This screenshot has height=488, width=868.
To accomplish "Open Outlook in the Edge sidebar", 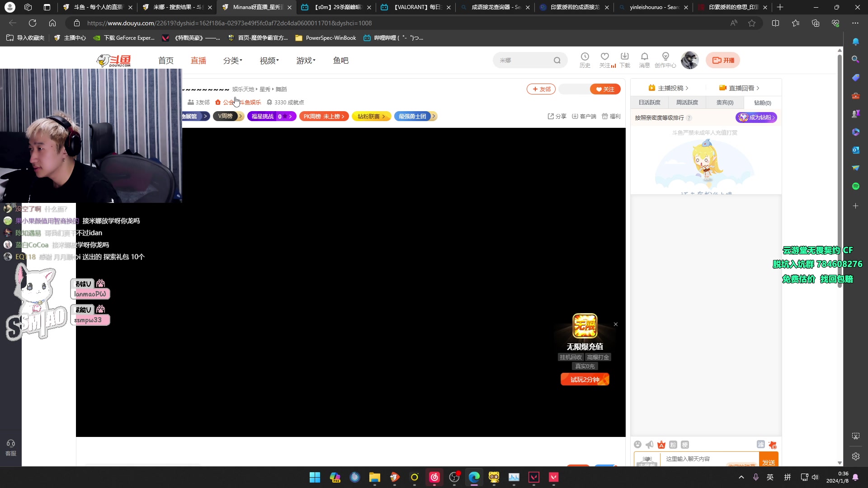I will (x=855, y=150).
